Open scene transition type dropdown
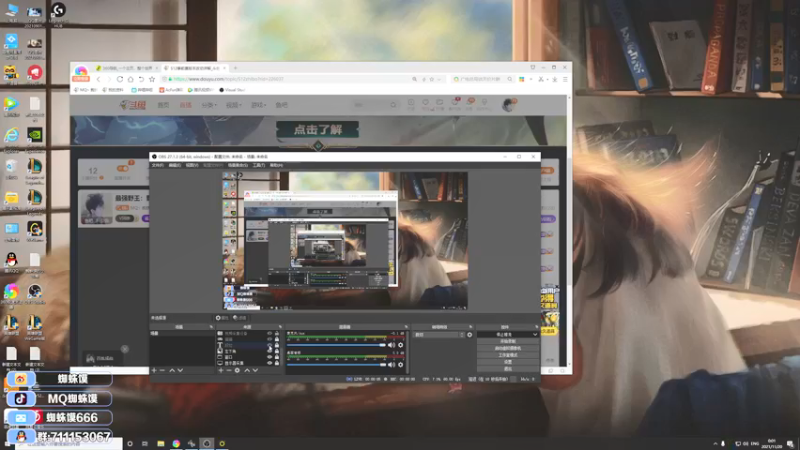This screenshot has width=800, height=450. point(439,335)
